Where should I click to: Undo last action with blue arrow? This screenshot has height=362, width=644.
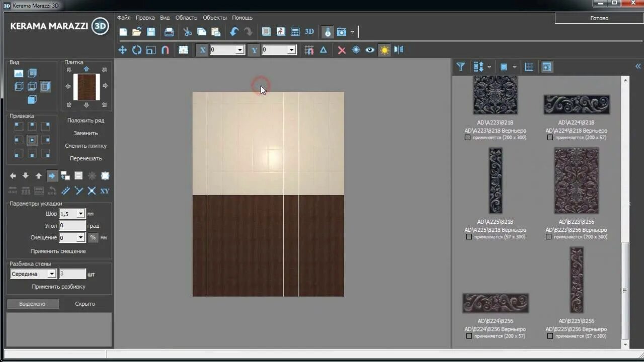pyautogui.click(x=234, y=32)
